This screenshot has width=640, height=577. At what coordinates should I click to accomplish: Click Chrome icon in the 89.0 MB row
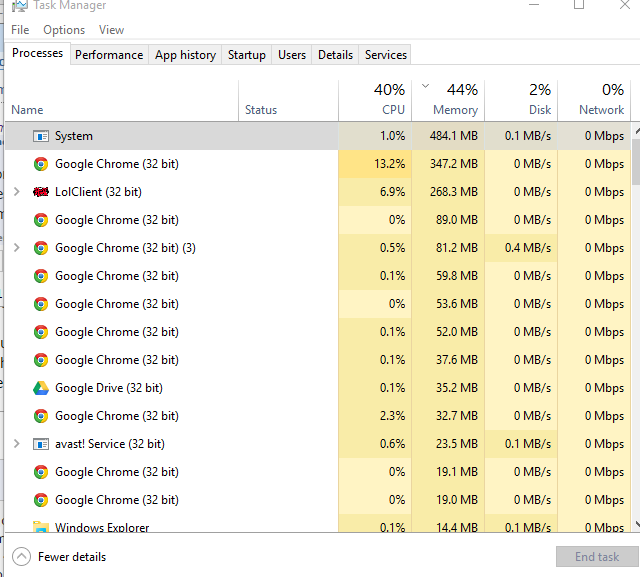pos(41,220)
